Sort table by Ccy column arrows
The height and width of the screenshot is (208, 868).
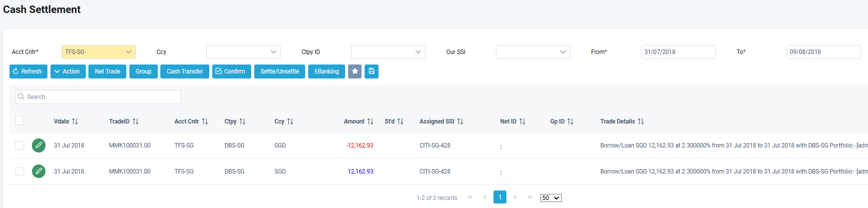pos(290,121)
